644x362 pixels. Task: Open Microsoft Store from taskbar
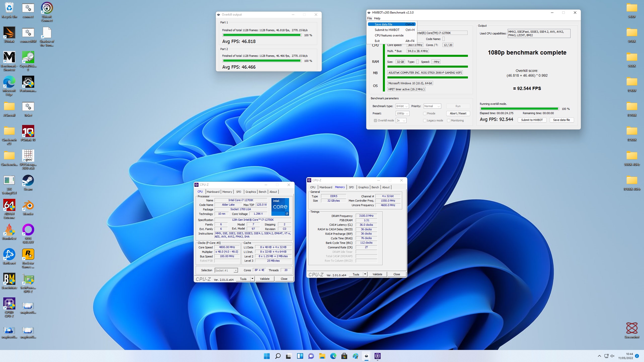coord(344,356)
